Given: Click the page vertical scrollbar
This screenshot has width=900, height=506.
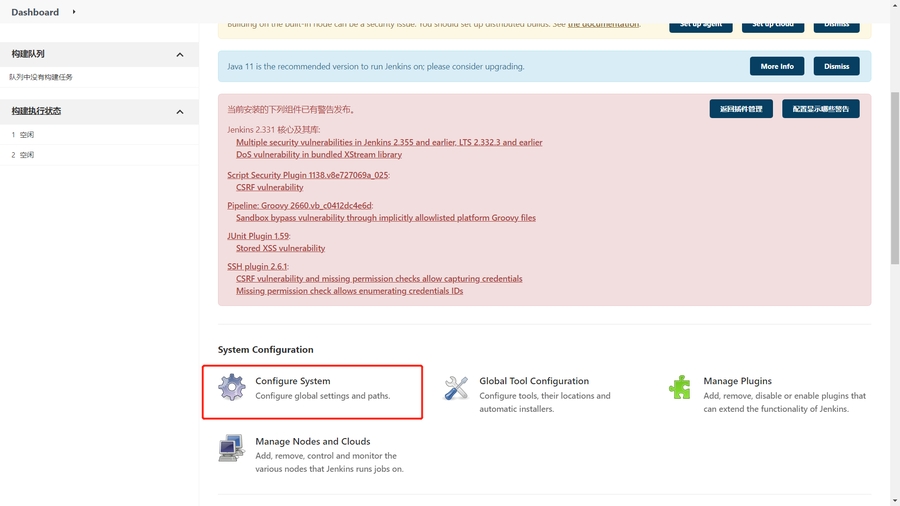Looking at the screenshot, I should (894, 150).
